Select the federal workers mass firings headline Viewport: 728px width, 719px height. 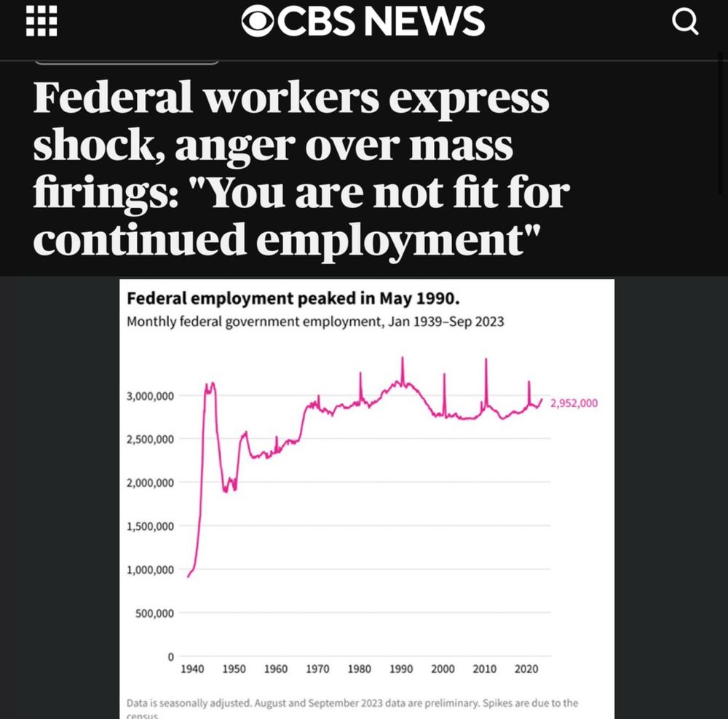pyautogui.click(x=302, y=168)
